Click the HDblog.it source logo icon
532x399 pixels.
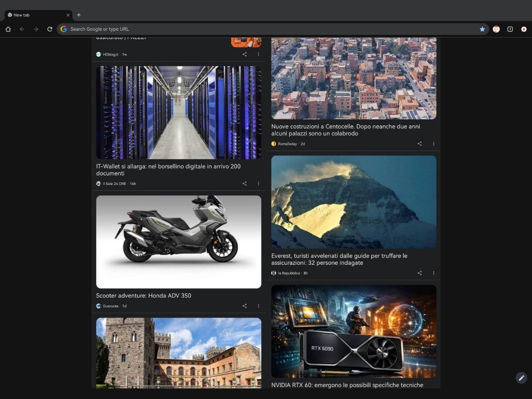[x=98, y=55]
